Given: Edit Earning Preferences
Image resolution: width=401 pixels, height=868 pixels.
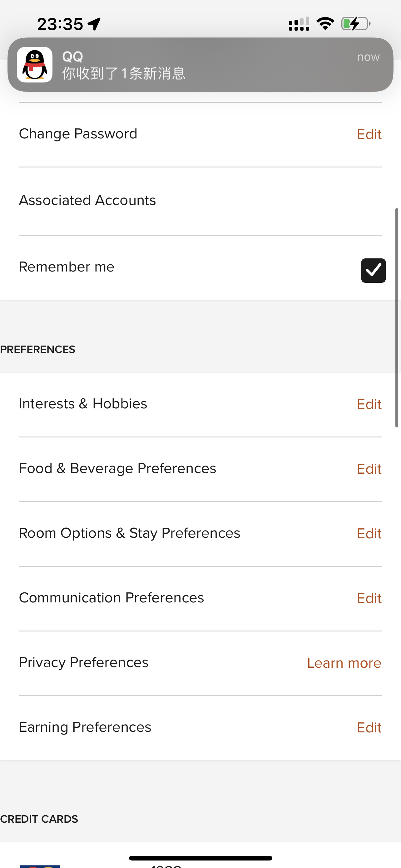Looking at the screenshot, I should (x=369, y=727).
